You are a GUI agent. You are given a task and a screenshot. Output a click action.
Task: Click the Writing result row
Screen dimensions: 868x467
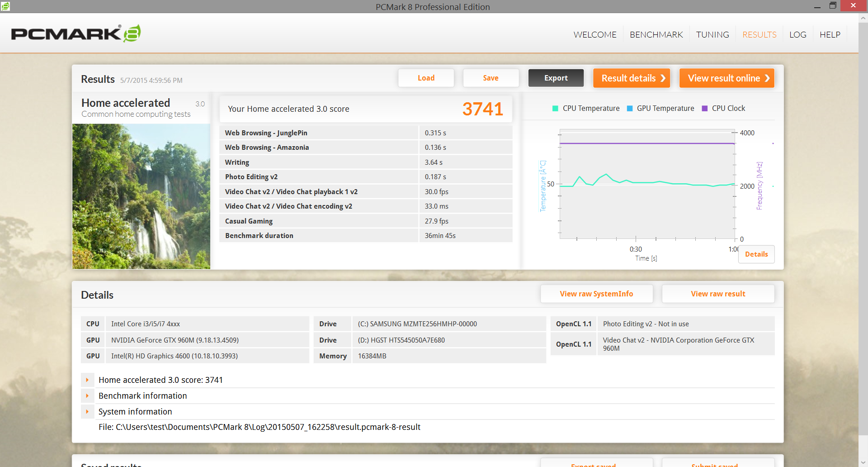pos(366,162)
